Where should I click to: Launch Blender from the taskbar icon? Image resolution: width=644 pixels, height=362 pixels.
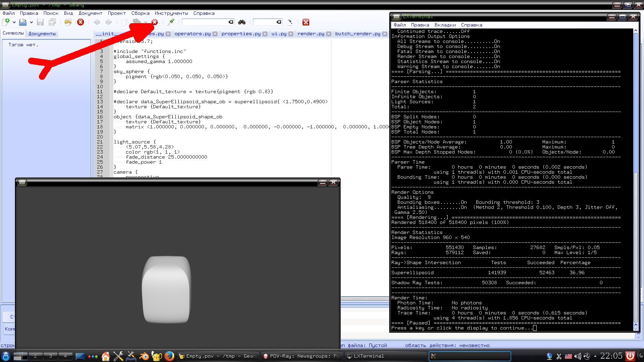tap(144, 356)
